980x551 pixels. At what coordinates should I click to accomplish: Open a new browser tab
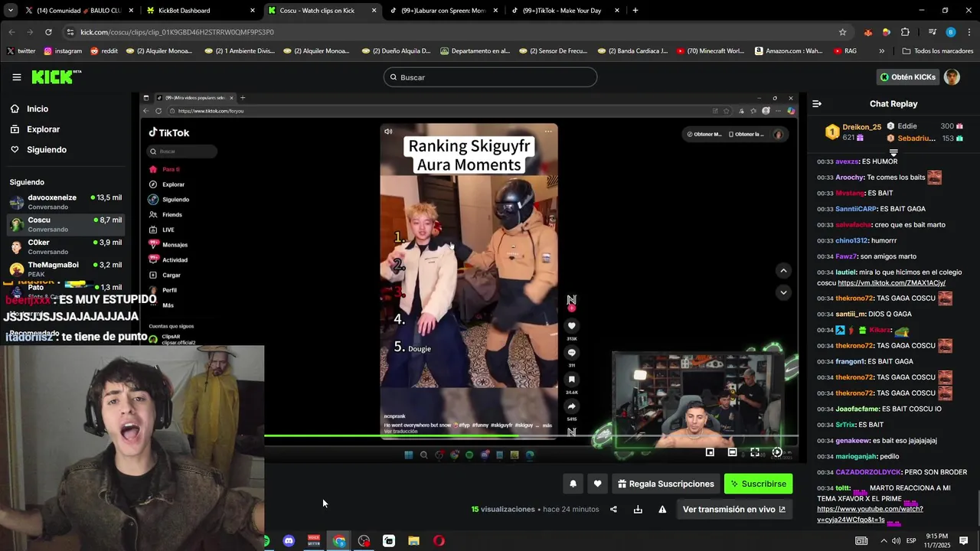(x=635, y=11)
